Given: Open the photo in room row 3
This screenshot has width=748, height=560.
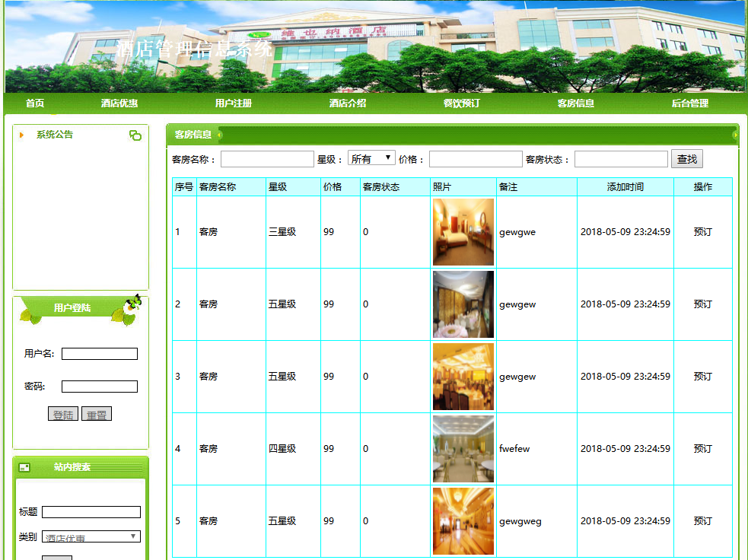Looking at the screenshot, I should tap(463, 377).
